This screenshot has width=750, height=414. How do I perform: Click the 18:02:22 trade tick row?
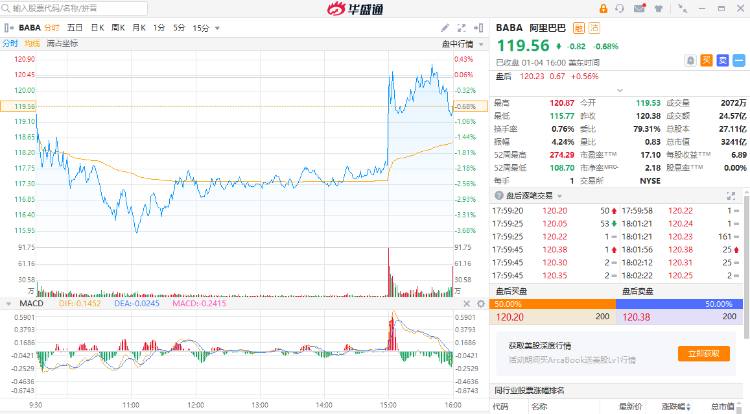pos(680,275)
